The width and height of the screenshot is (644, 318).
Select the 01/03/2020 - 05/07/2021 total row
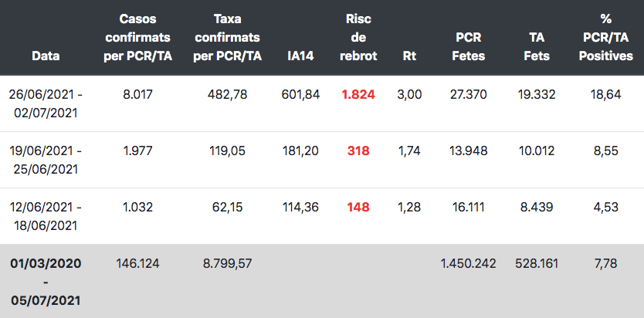[x=322, y=281]
